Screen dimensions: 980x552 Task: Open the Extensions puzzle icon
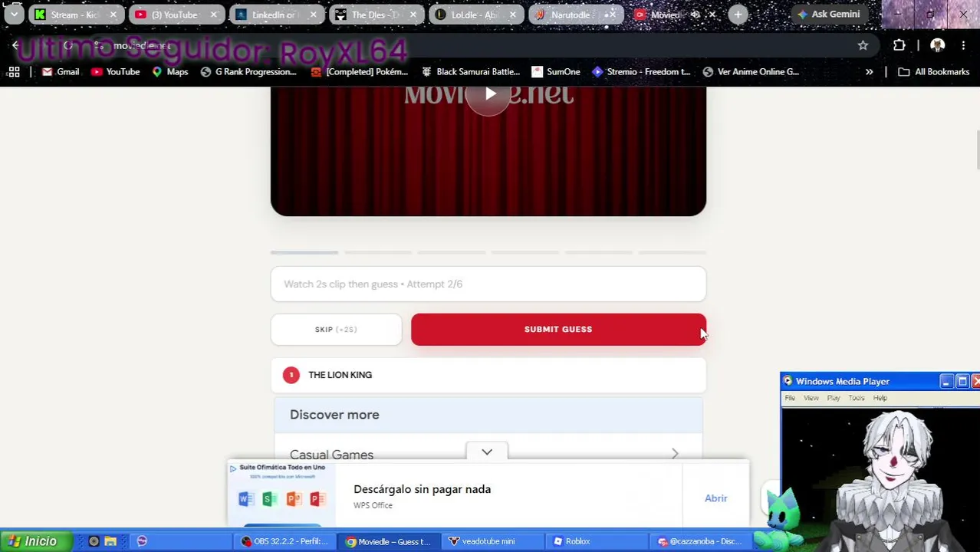[x=899, y=46]
